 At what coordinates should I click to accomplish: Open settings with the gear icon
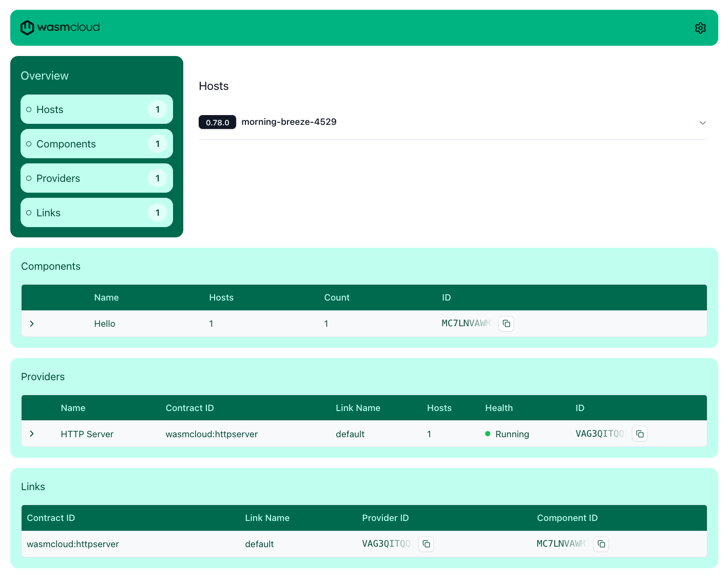700,28
